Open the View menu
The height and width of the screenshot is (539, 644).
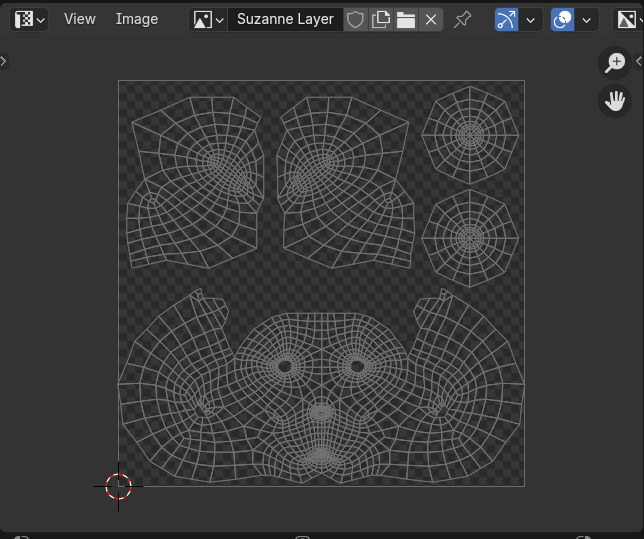click(x=80, y=19)
